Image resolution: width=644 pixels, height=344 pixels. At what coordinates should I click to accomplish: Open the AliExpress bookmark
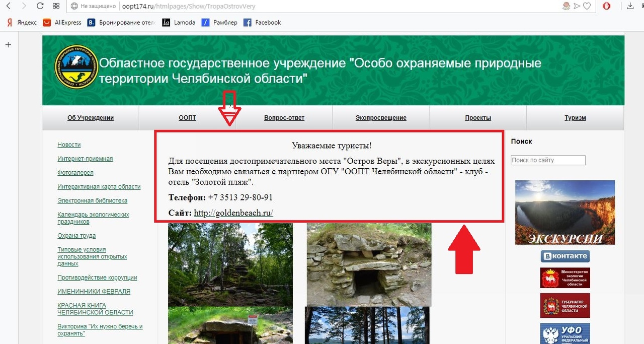point(62,22)
